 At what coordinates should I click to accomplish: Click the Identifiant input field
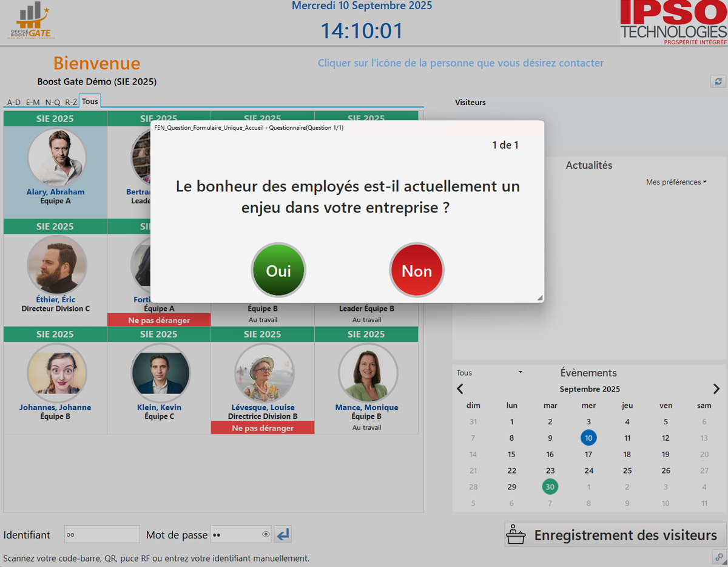[102, 534]
